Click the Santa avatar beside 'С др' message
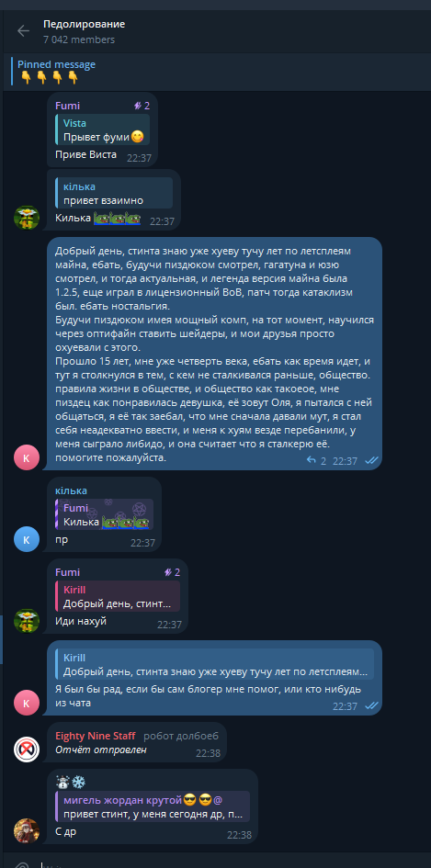The image size is (431, 868). (27, 830)
